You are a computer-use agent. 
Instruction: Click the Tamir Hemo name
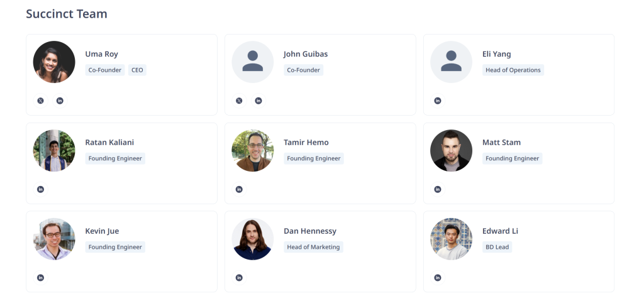pos(306,143)
